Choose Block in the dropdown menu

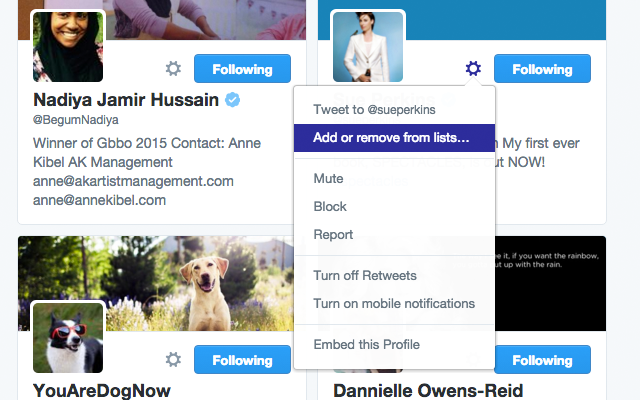pyautogui.click(x=394, y=207)
